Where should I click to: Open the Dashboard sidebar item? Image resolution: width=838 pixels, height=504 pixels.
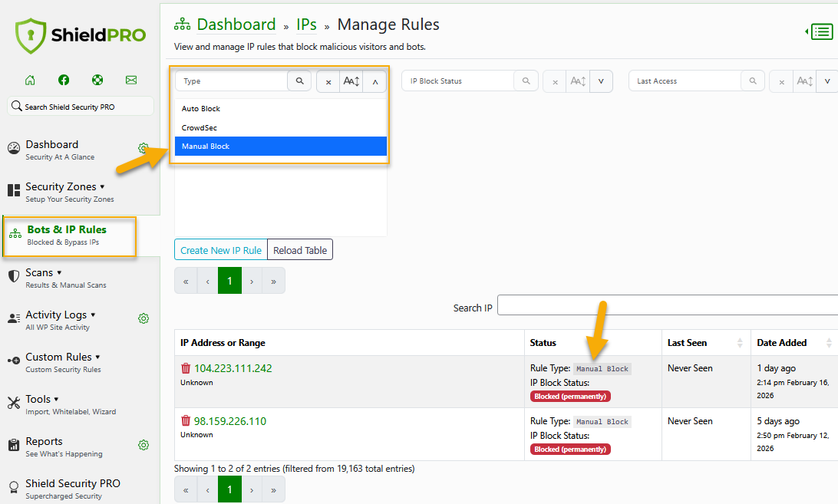60,150
